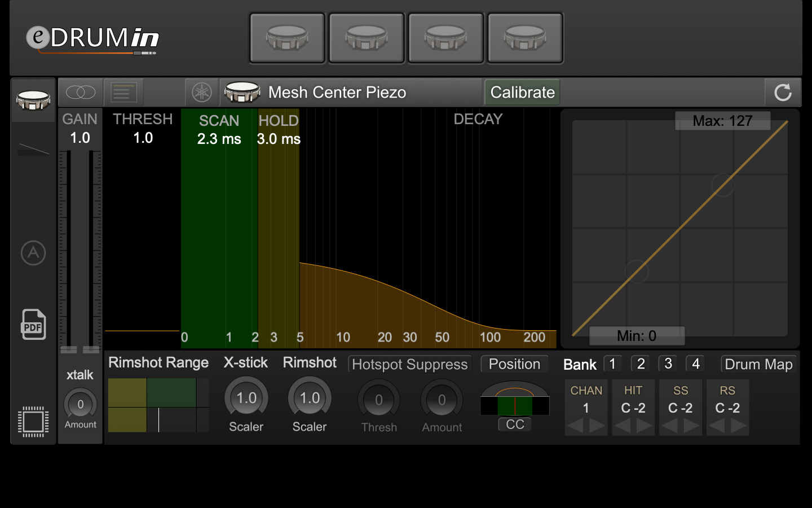Click the HIT note value C -2
812x508 pixels.
pyautogui.click(x=633, y=408)
